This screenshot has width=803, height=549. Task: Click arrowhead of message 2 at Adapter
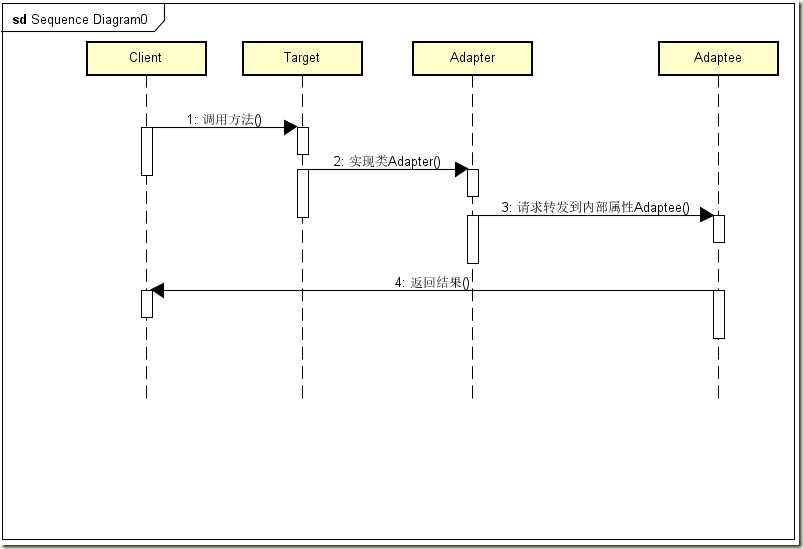pyautogui.click(x=461, y=170)
